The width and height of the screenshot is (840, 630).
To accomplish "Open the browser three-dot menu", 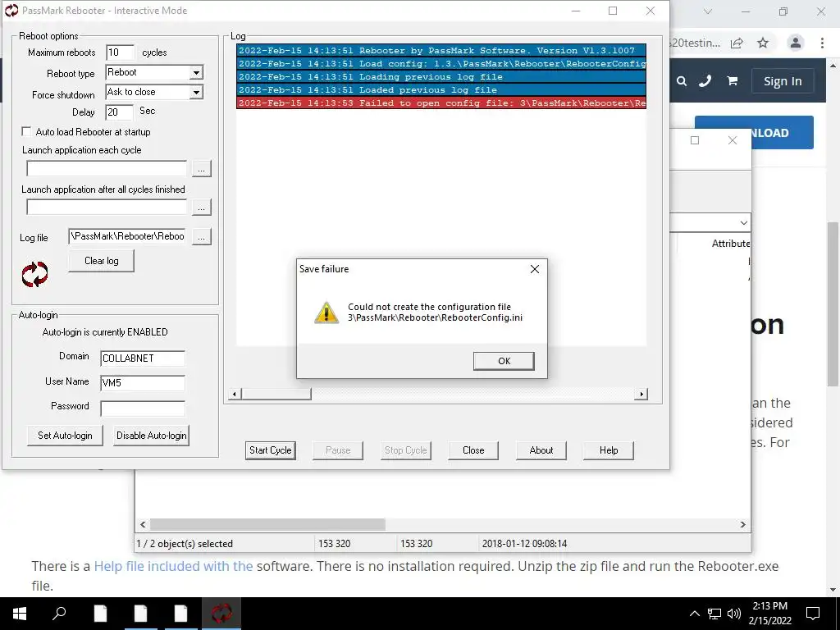I will (822, 43).
